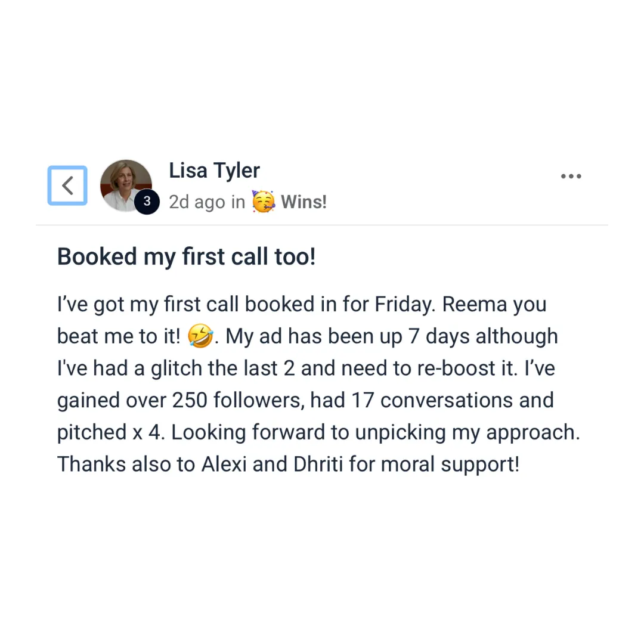644x644 pixels.
Task: Click "250 followers" in the post body
Action: tap(238, 400)
